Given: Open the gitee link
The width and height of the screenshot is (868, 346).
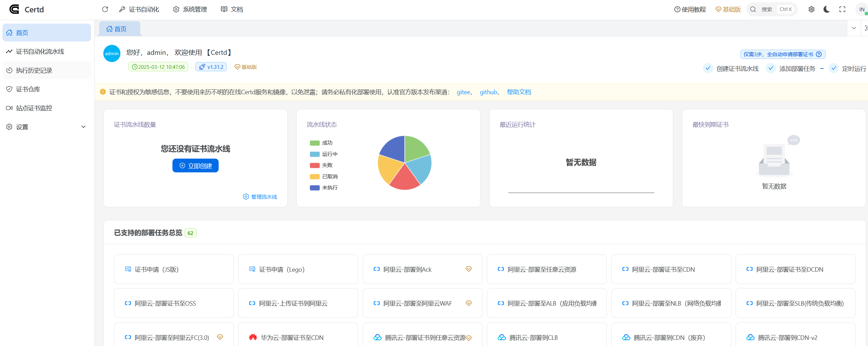Looking at the screenshot, I should [x=464, y=92].
